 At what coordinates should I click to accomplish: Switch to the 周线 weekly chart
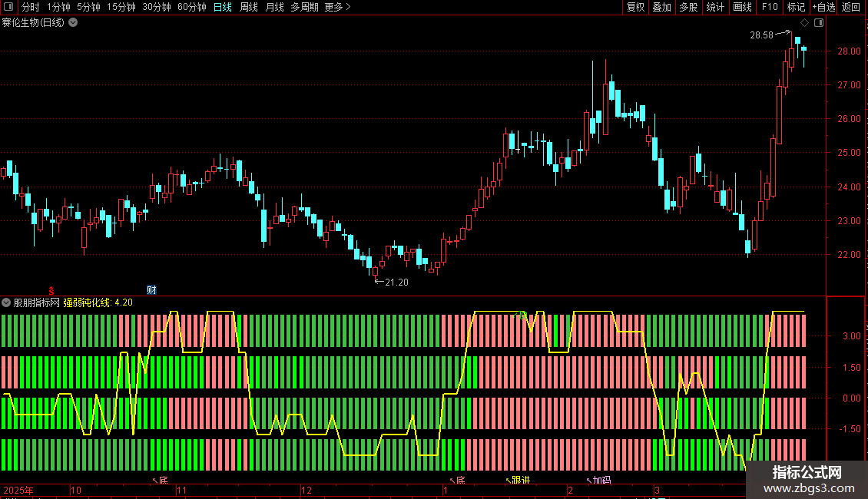(249, 7)
